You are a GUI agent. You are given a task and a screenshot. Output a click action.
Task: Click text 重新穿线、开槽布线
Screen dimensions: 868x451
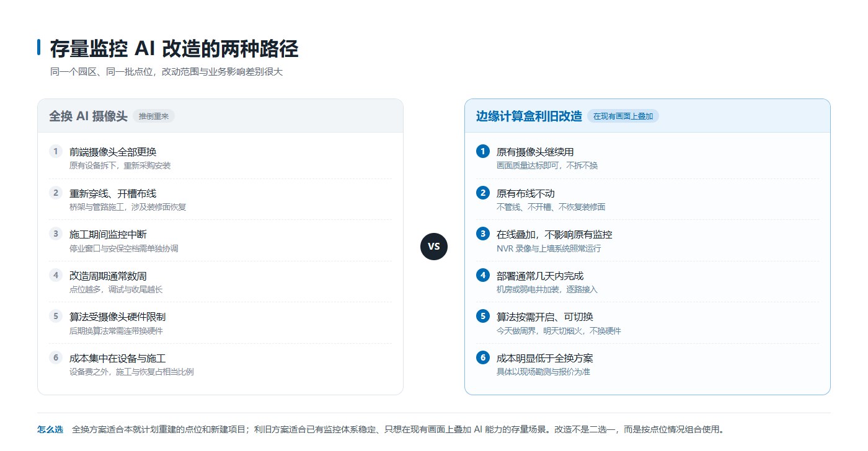point(113,193)
